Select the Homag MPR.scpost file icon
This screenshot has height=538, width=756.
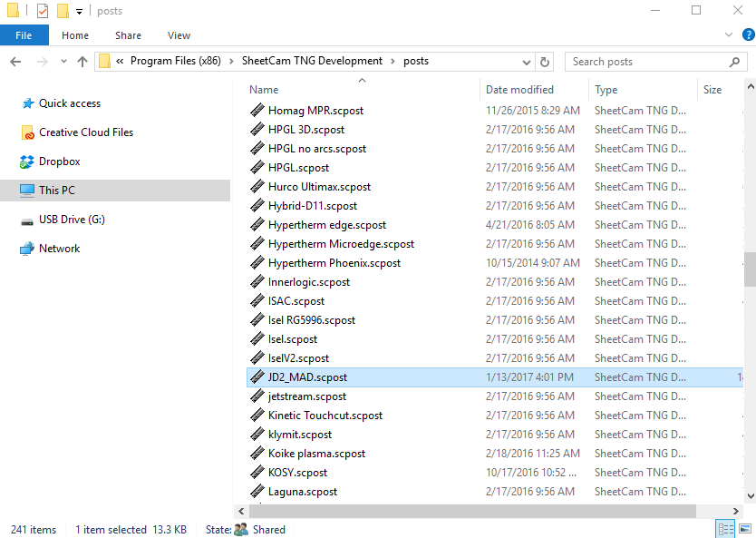[x=257, y=110]
